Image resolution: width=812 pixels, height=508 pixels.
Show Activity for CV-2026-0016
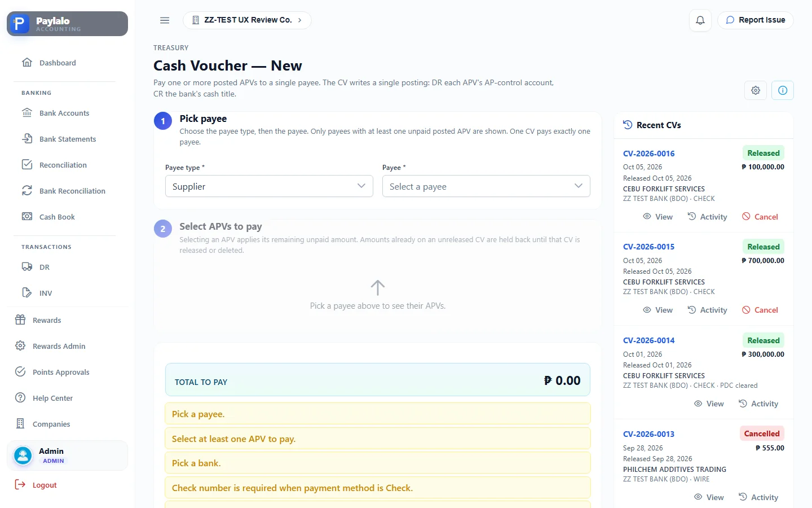point(707,217)
